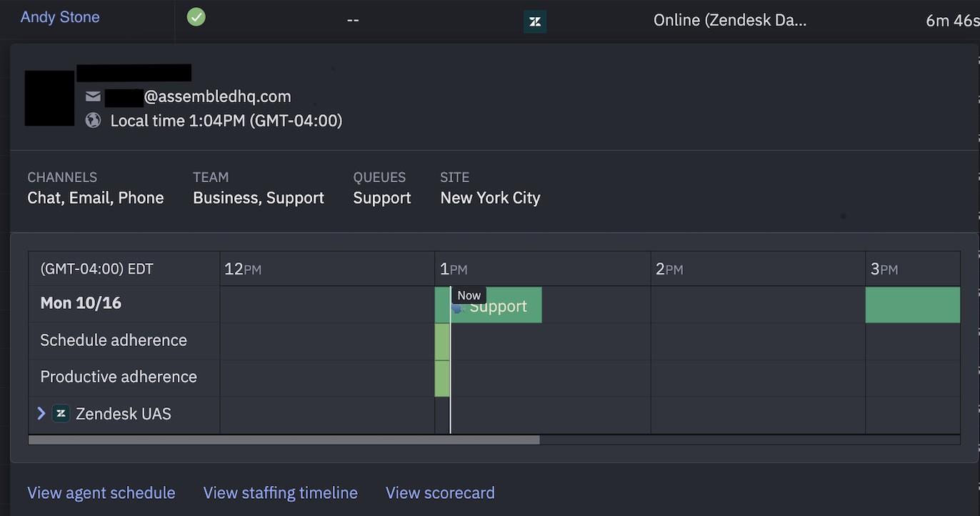The image size is (980, 516).
Task: Click the Zendesk icon in the top bar
Action: point(534,21)
